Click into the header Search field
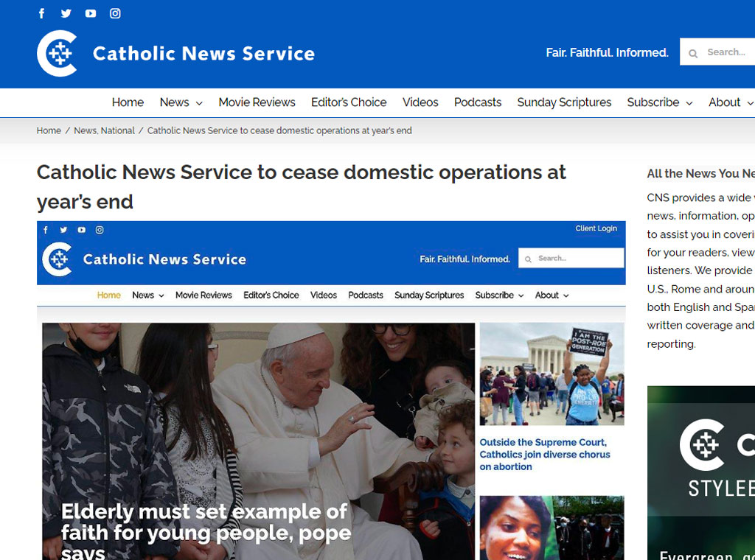This screenshot has height=560, width=755. coord(717,52)
